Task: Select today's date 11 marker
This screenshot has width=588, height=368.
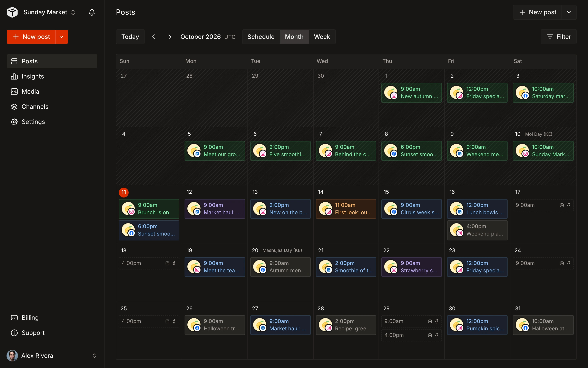Action: coord(124,192)
